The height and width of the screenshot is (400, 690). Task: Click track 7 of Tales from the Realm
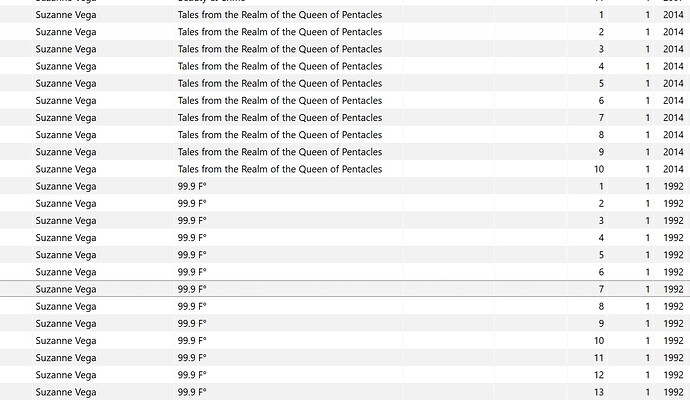pos(345,117)
